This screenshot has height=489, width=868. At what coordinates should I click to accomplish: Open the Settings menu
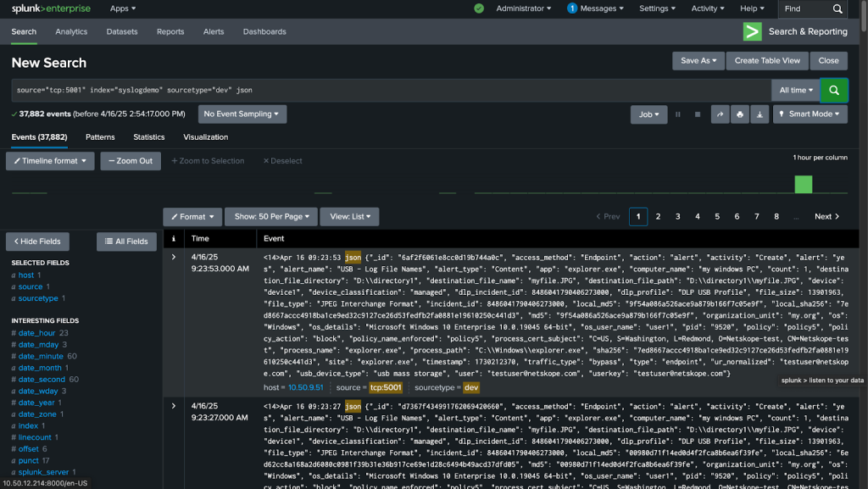point(657,8)
